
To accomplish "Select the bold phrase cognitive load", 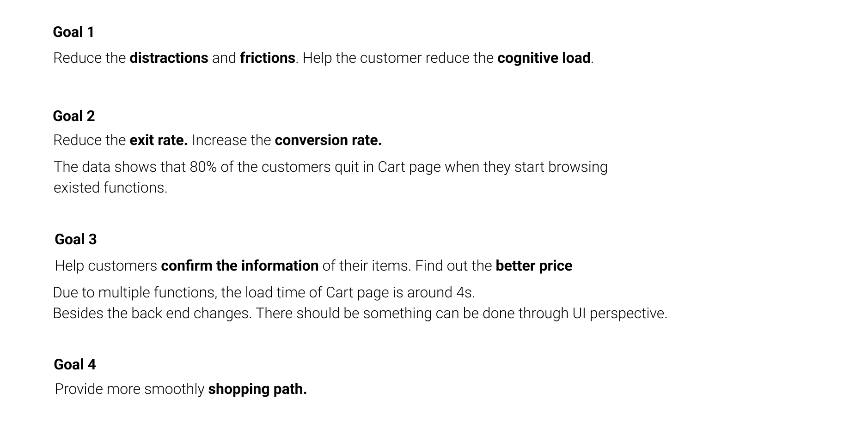I will point(544,58).
